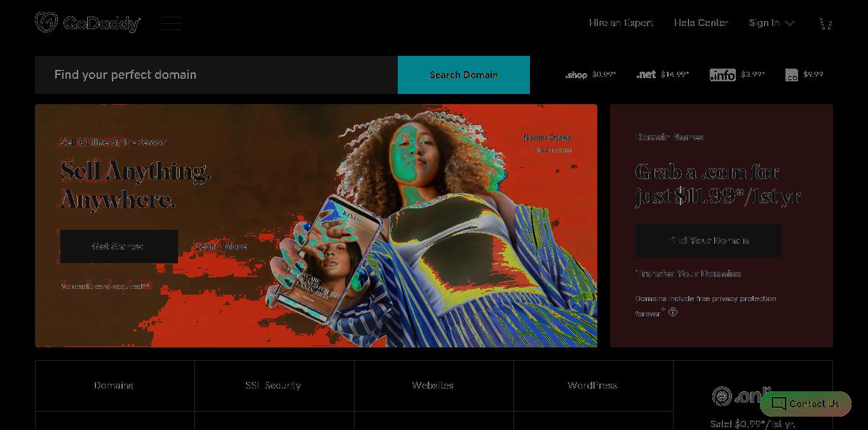Open the shopping cart
This screenshot has height=430, width=868.
[825, 24]
